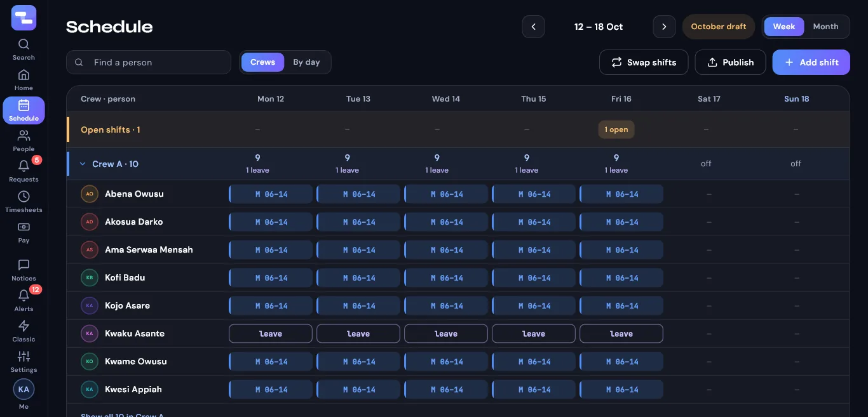Open Requests with 5 badge
868x417 pixels.
[x=24, y=171]
